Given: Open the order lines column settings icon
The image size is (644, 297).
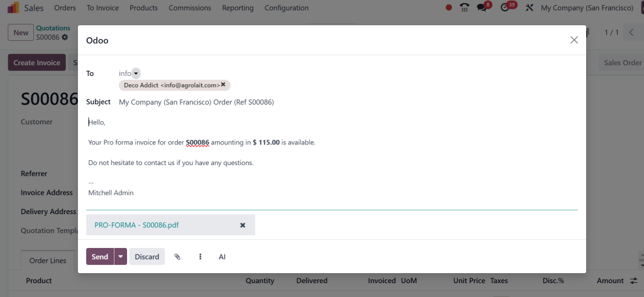Looking at the screenshot, I should [633, 281].
